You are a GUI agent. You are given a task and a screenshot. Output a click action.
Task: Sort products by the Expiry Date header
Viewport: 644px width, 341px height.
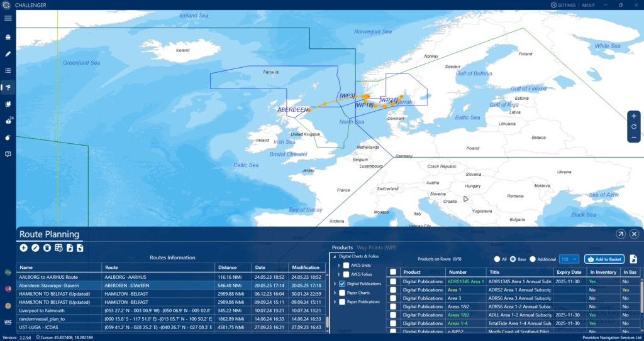(569, 272)
